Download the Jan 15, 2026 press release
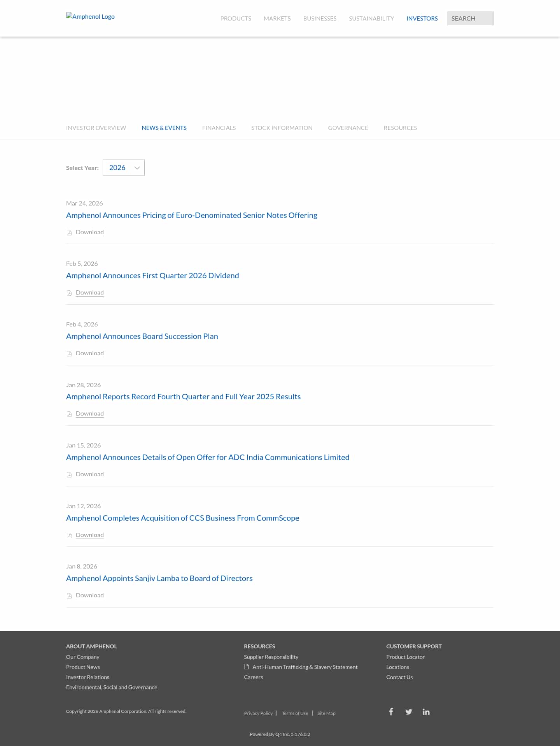This screenshot has width=560, height=746. pos(90,474)
